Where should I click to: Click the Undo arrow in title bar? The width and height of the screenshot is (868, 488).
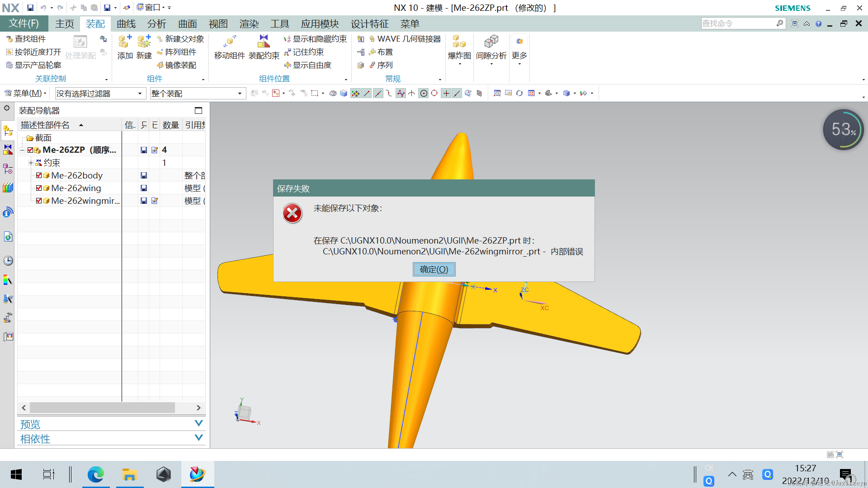(43, 8)
